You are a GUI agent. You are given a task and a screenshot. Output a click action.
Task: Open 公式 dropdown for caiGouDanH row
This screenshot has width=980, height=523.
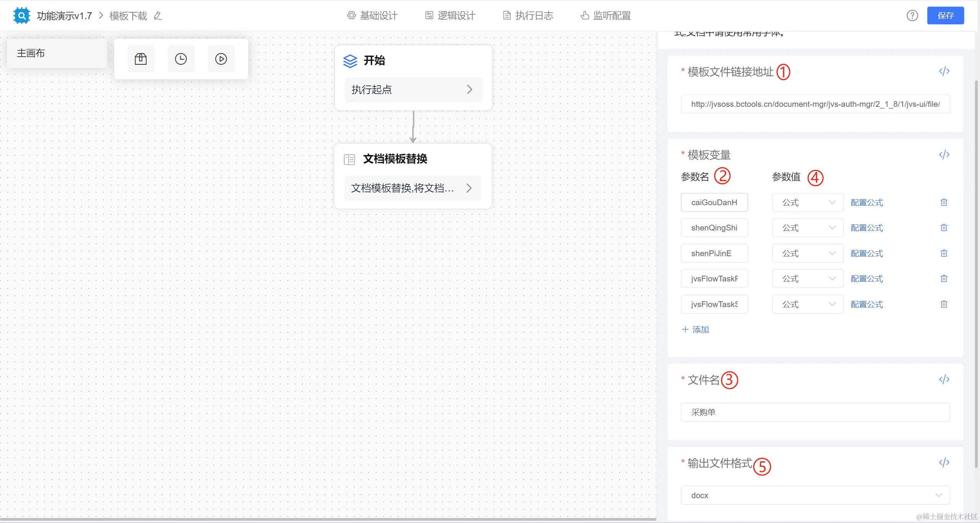click(807, 202)
